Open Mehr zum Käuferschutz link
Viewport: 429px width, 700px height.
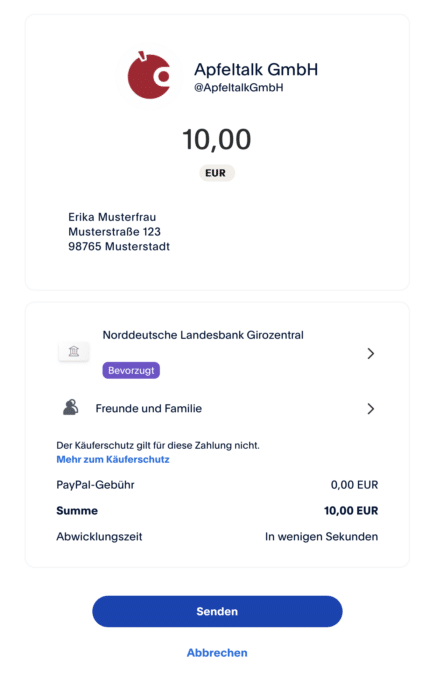click(113, 459)
